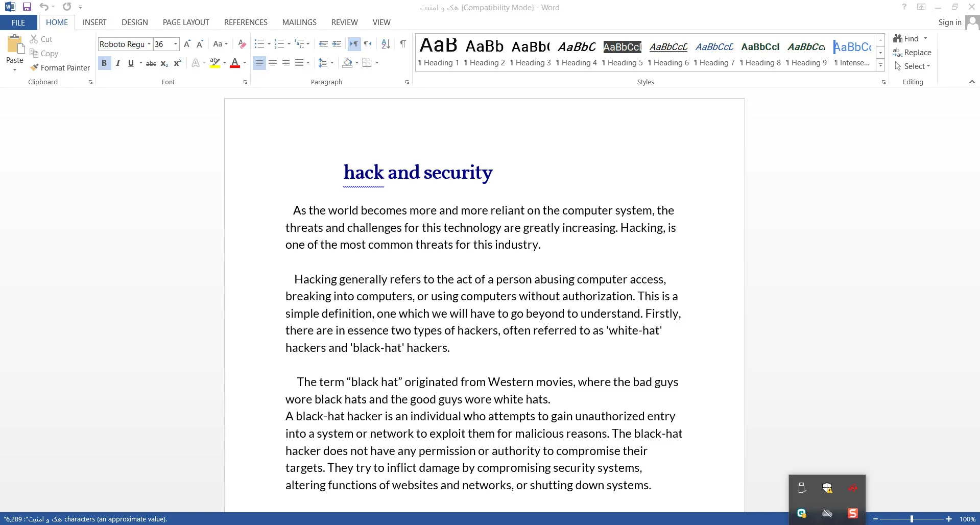Click the Strikethrough abc icon

tap(151, 63)
